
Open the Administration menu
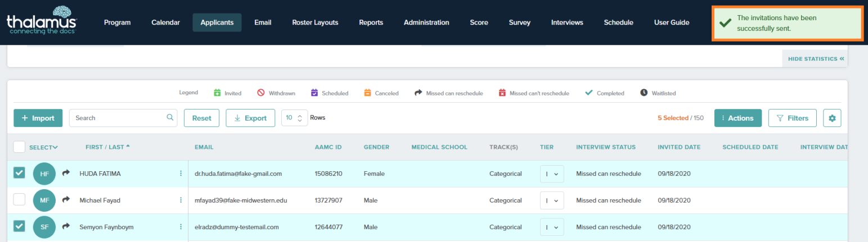tap(426, 22)
